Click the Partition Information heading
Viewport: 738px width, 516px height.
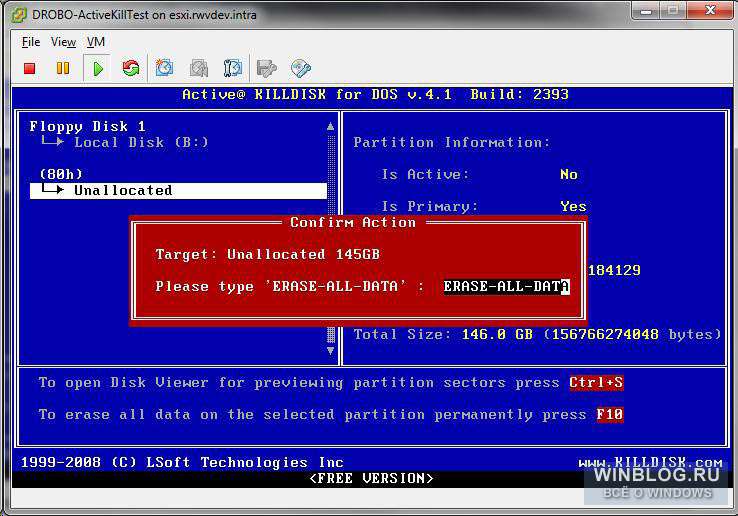(x=451, y=142)
